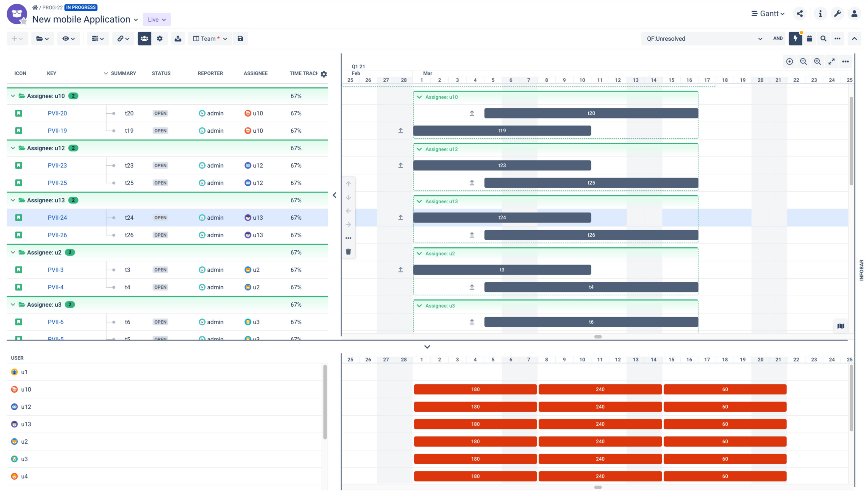The image size is (868, 492).
Task: Open the Live dropdown beside the title
Action: 157,20
